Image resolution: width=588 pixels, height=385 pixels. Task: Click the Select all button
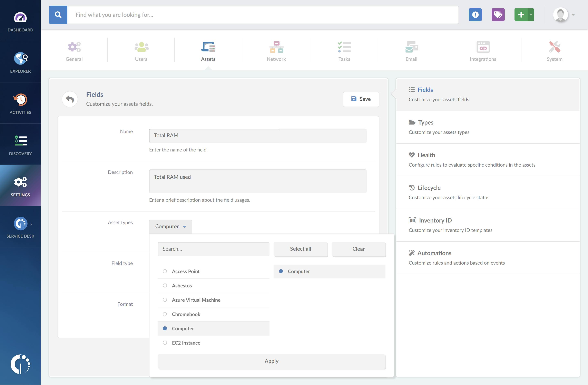tap(300, 249)
